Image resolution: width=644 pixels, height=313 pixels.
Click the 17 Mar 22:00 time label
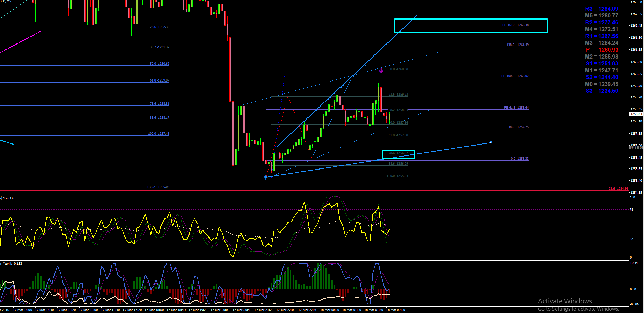[x=286, y=310]
